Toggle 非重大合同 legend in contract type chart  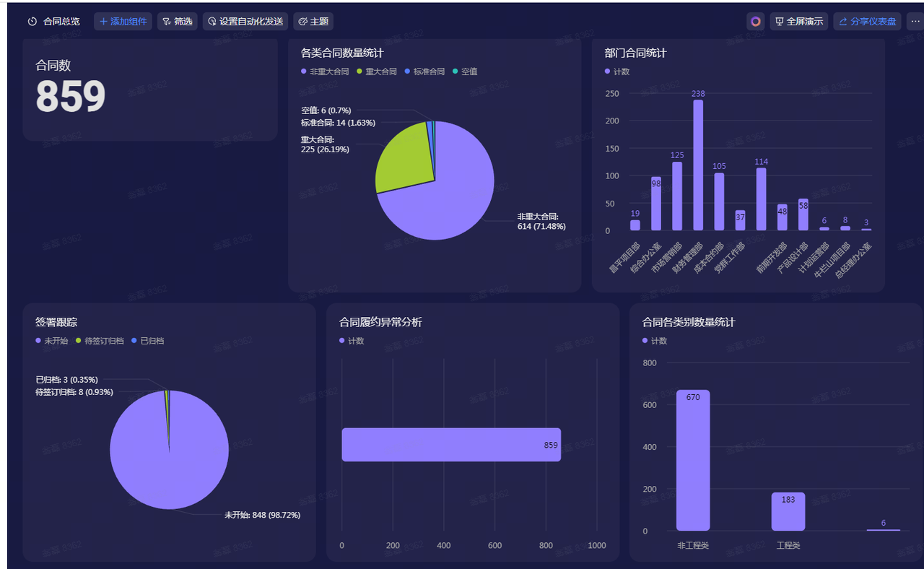[328, 71]
